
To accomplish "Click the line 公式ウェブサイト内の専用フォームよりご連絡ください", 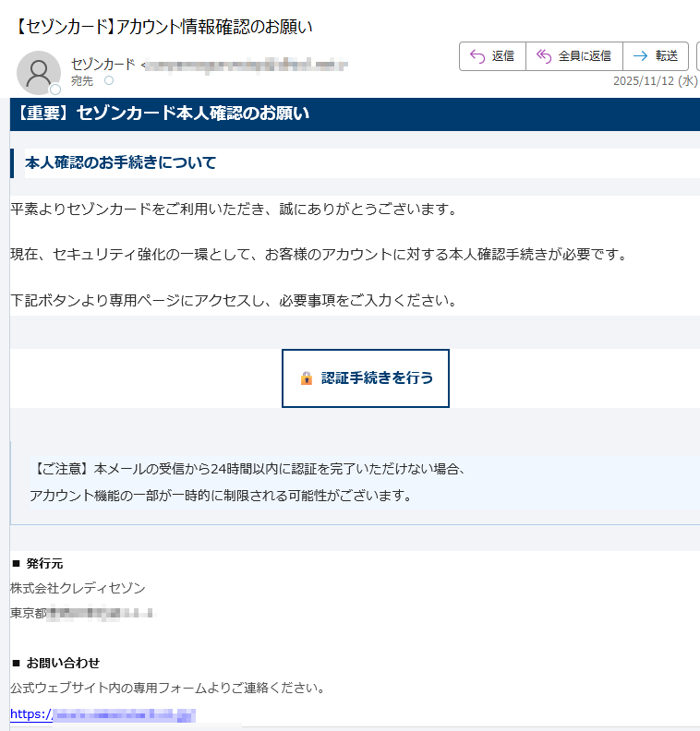I will point(168,688).
